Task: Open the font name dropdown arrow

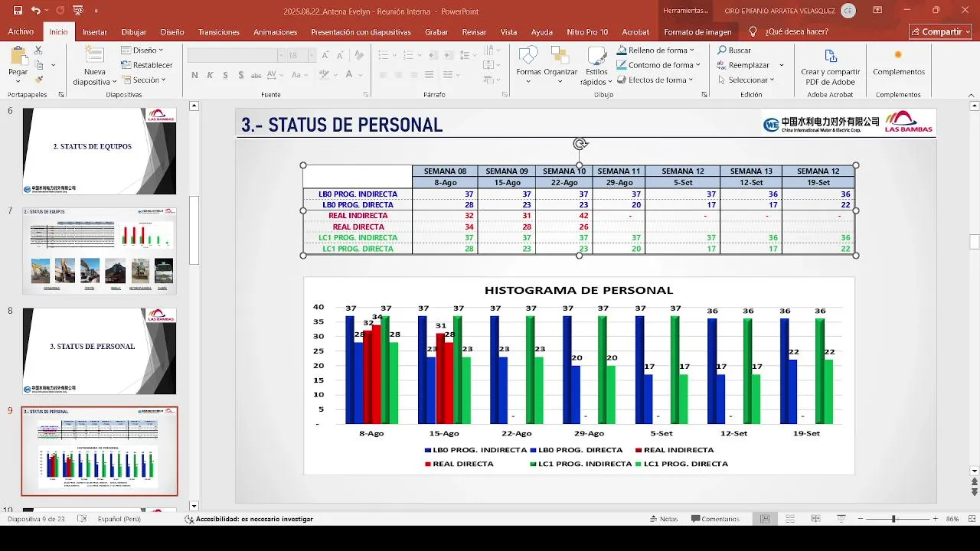Action: (x=280, y=55)
